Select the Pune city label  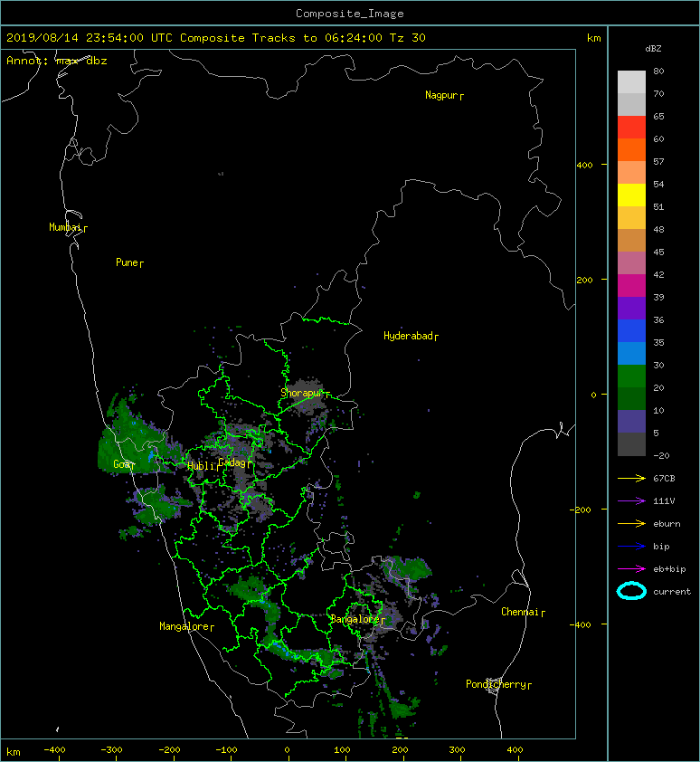pos(127,262)
